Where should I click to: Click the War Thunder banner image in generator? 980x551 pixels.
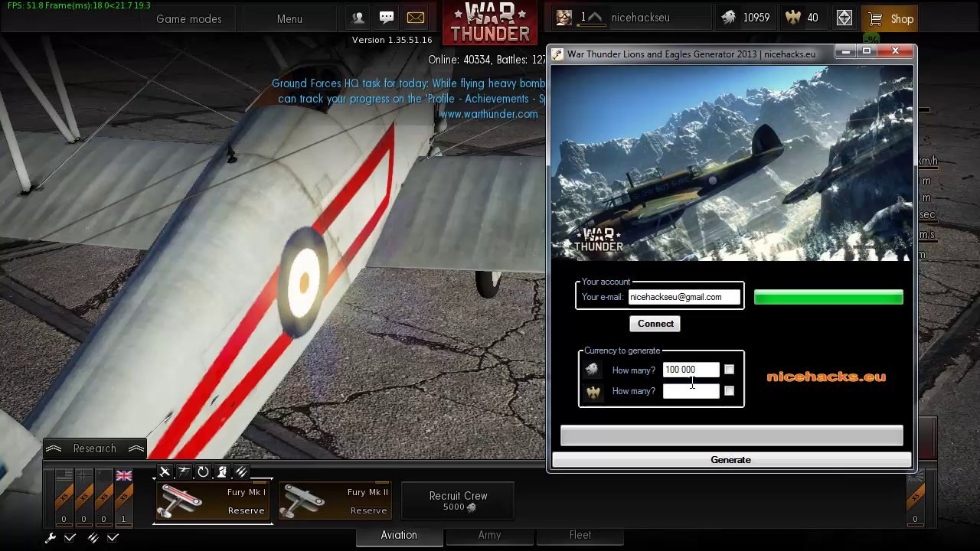732,163
